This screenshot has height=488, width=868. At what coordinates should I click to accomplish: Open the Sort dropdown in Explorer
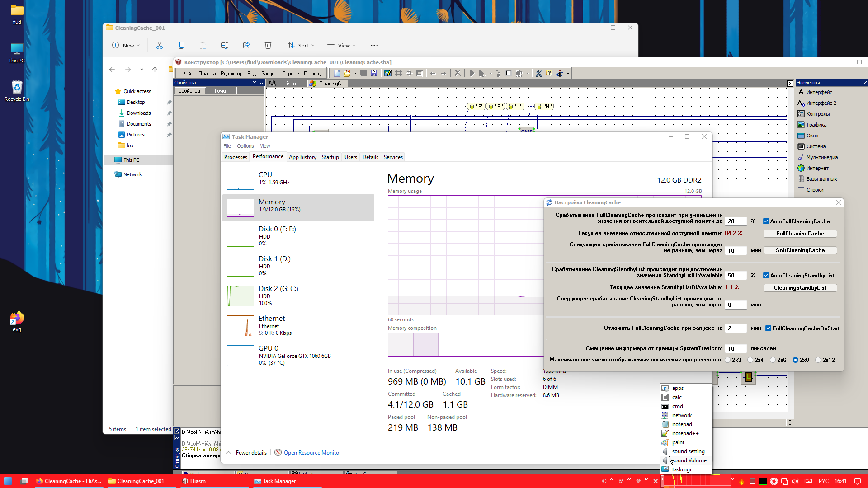pyautogui.click(x=301, y=45)
